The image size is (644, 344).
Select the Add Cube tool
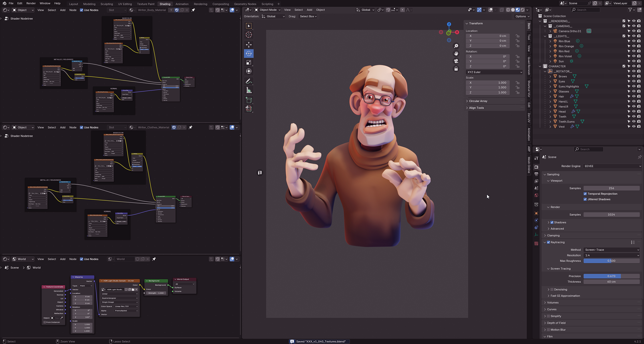coord(249,100)
